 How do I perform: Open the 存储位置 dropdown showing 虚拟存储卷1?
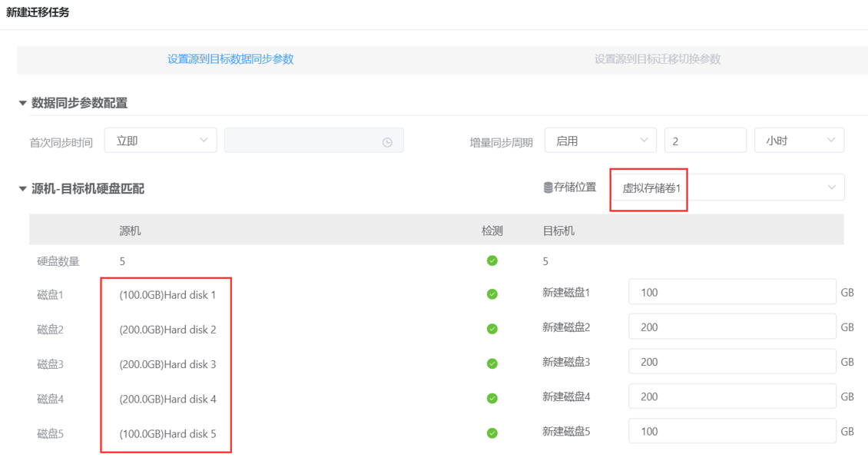pyautogui.click(x=727, y=187)
